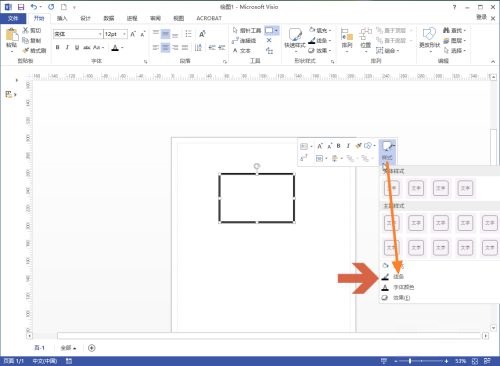
Task: Click the Insert Page plus icon
Action: [92, 348]
